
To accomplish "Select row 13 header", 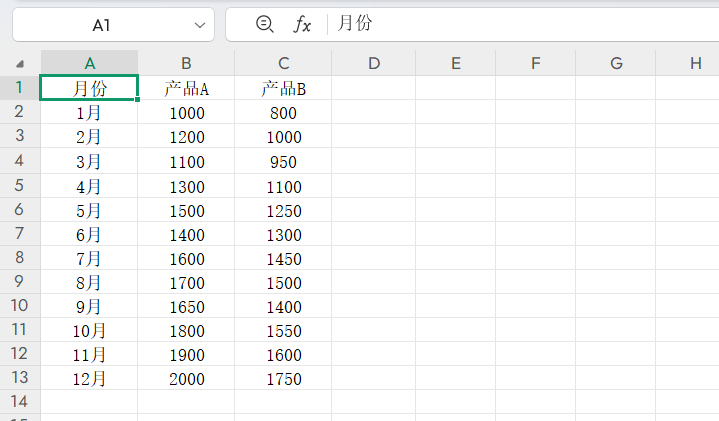I will tap(20, 377).
